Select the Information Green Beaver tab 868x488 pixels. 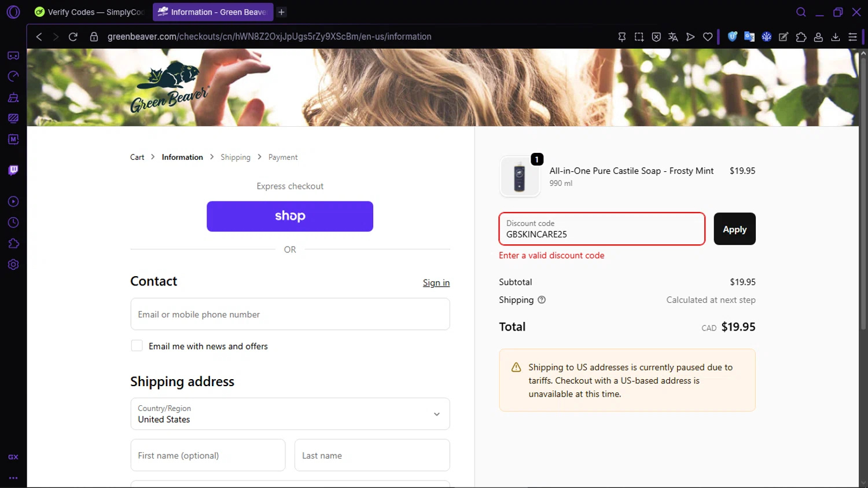212,12
